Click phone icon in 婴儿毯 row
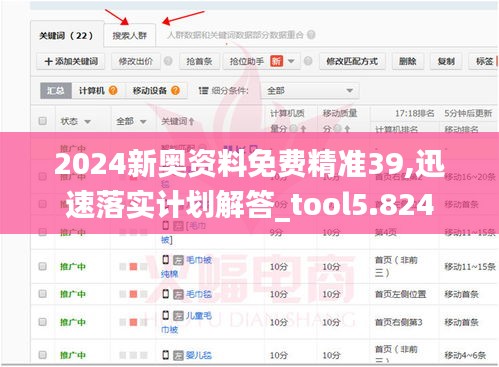This screenshot has height=367, width=499. (x=166, y=355)
